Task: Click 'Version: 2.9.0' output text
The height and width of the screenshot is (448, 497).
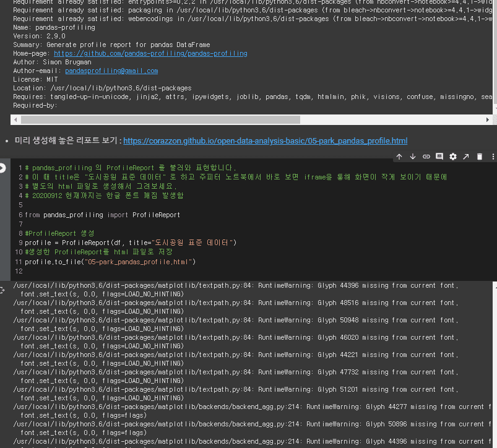Action: pyautogui.click(x=40, y=36)
